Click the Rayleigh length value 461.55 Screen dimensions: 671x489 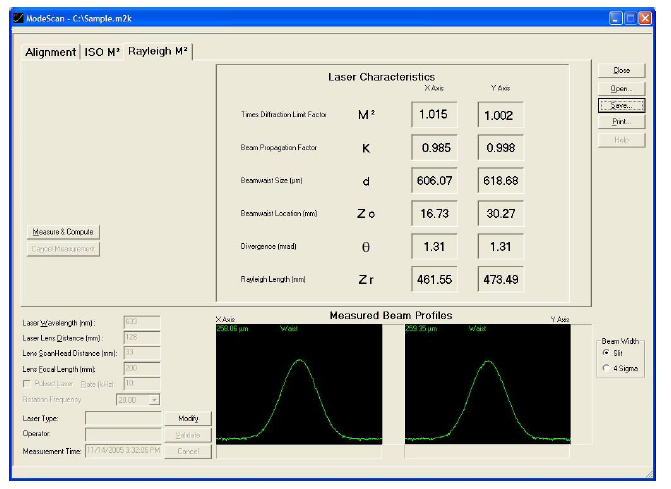click(434, 279)
